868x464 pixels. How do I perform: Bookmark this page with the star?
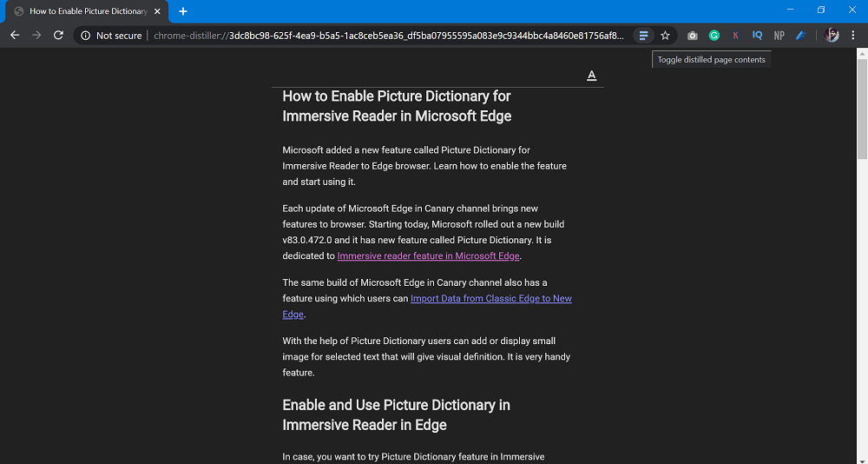click(666, 36)
